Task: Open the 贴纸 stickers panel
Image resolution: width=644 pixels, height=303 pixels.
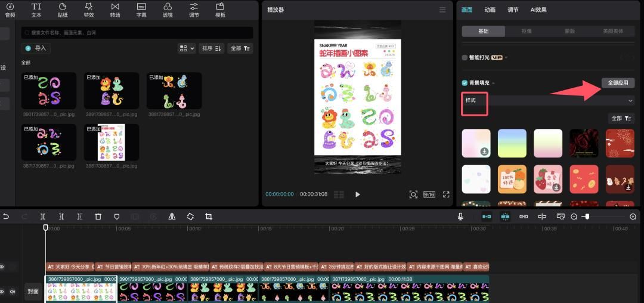Action: [63, 10]
